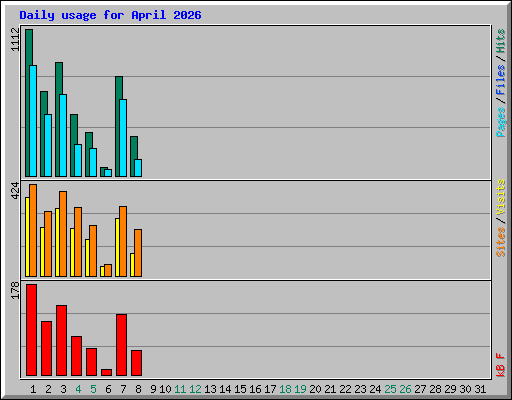The width and height of the screenshot is (512, 400).
Task: Click the day 2 cyan pages bar
Action: (x=48, y=146)
